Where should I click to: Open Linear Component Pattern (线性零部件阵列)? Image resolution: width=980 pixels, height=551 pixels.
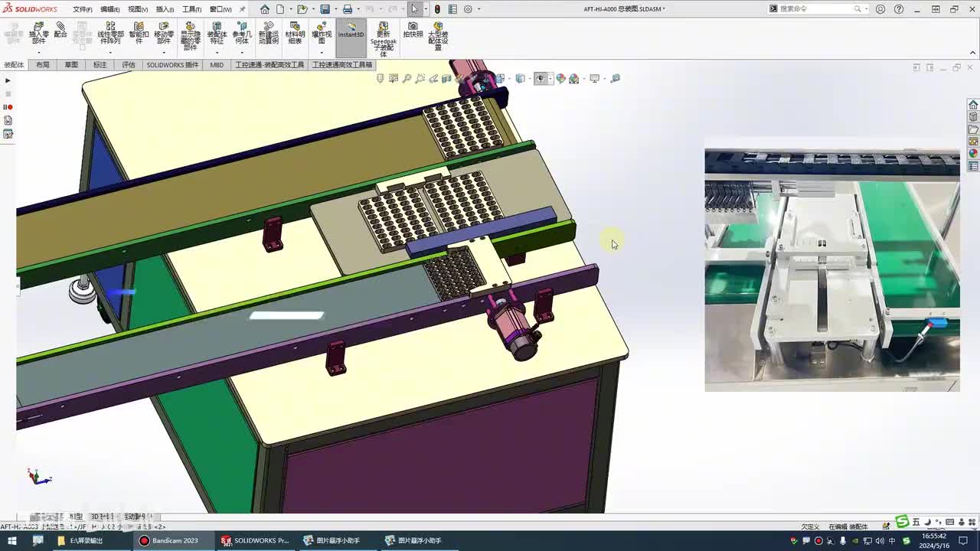click(110, 33)
